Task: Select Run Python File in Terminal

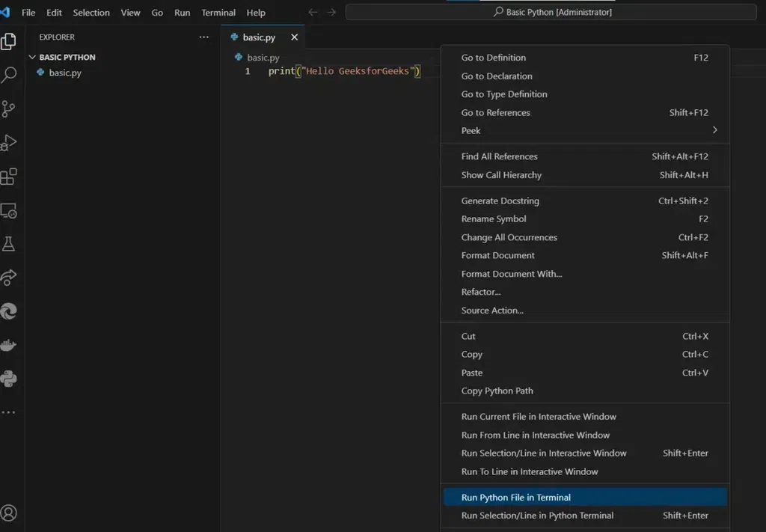Action: (x=516, y=498)
